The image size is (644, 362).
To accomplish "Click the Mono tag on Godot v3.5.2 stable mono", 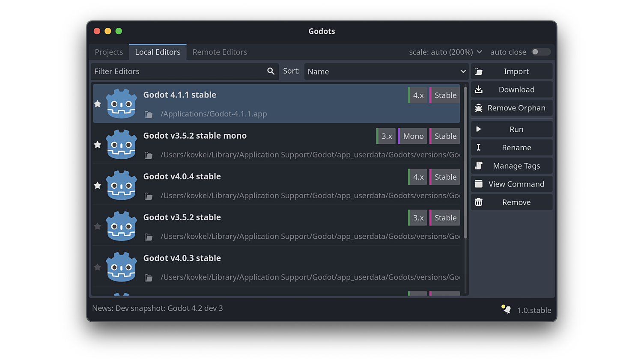I will click(412, 136).
